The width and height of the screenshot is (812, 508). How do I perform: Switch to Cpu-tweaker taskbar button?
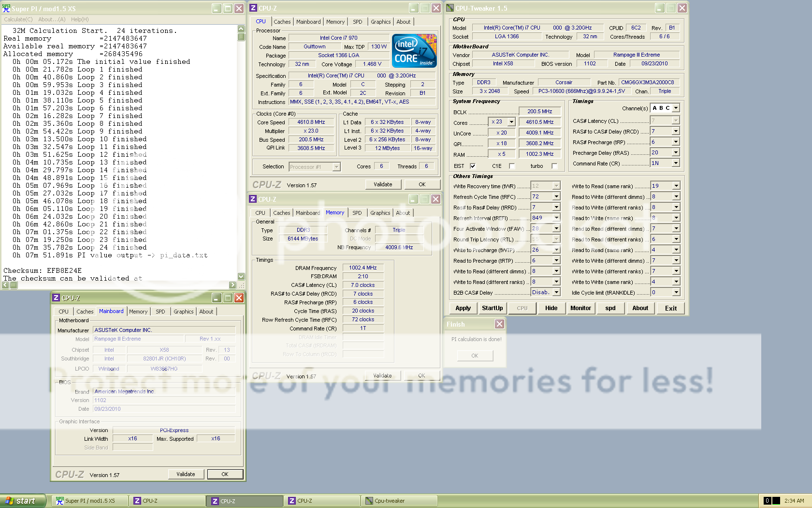(399, 501)
